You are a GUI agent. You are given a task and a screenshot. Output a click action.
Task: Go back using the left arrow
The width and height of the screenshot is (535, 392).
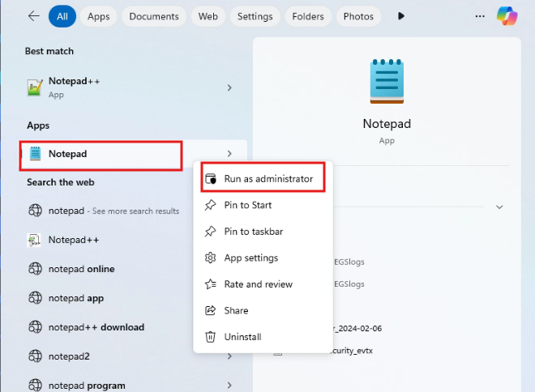point(34,15)
